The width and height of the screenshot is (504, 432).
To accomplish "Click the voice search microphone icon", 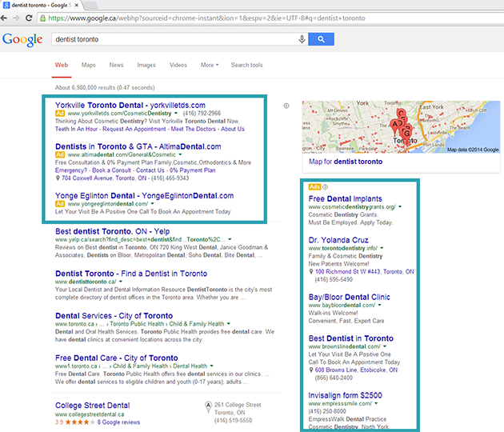I will 302,39.
